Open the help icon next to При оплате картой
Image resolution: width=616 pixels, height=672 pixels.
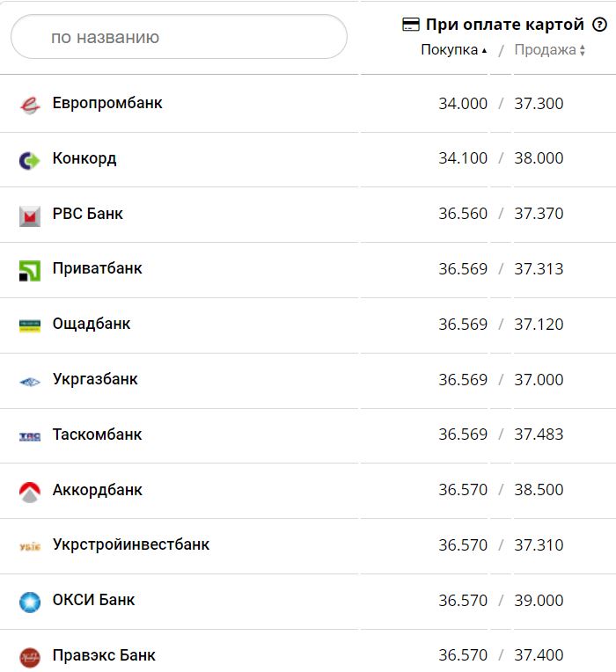click(x=599, y=25)
